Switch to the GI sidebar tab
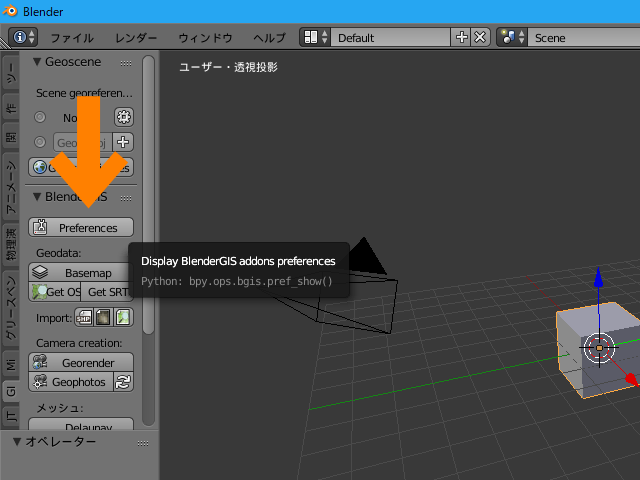The width and height of the screenshot is (640, 480). click(x=11, y=391)
